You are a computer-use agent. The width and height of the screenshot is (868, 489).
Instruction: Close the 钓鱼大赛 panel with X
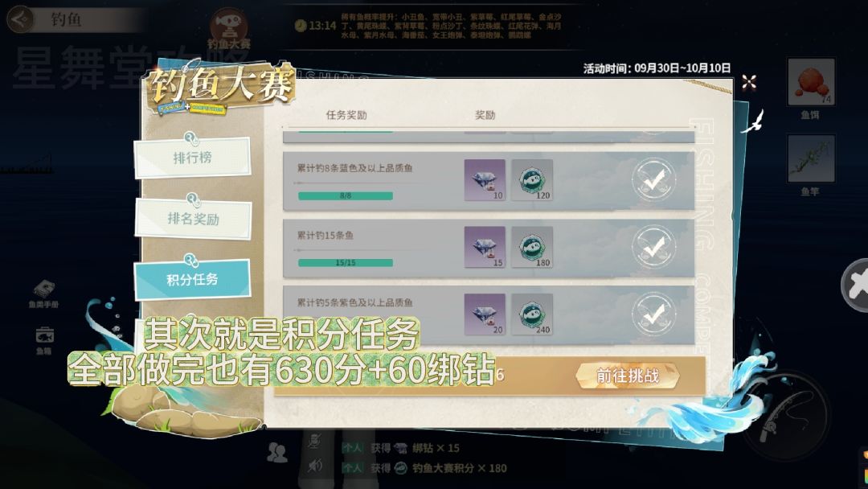click(x=749, y=82)
